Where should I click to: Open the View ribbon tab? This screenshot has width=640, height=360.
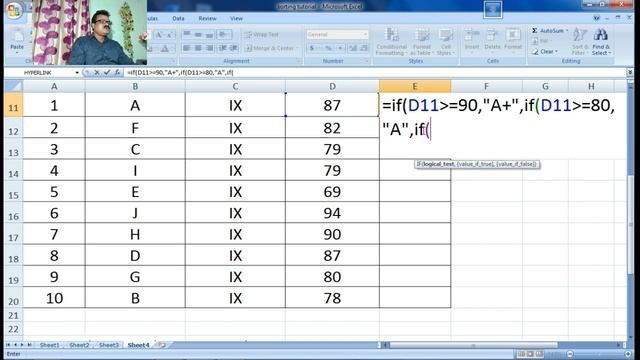point(236,18)
